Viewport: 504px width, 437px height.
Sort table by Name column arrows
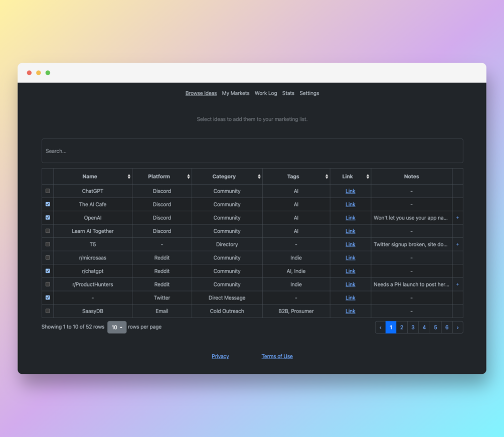(x=129, y=177)
